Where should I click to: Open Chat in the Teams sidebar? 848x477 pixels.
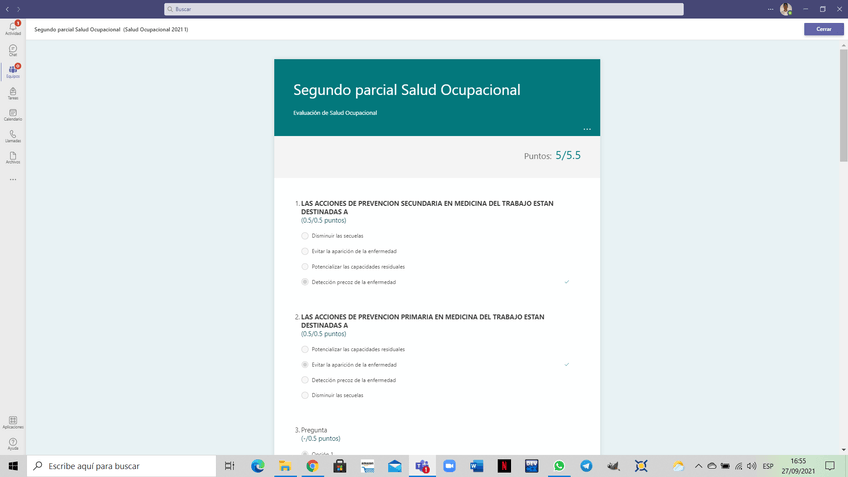pos(13,49)
